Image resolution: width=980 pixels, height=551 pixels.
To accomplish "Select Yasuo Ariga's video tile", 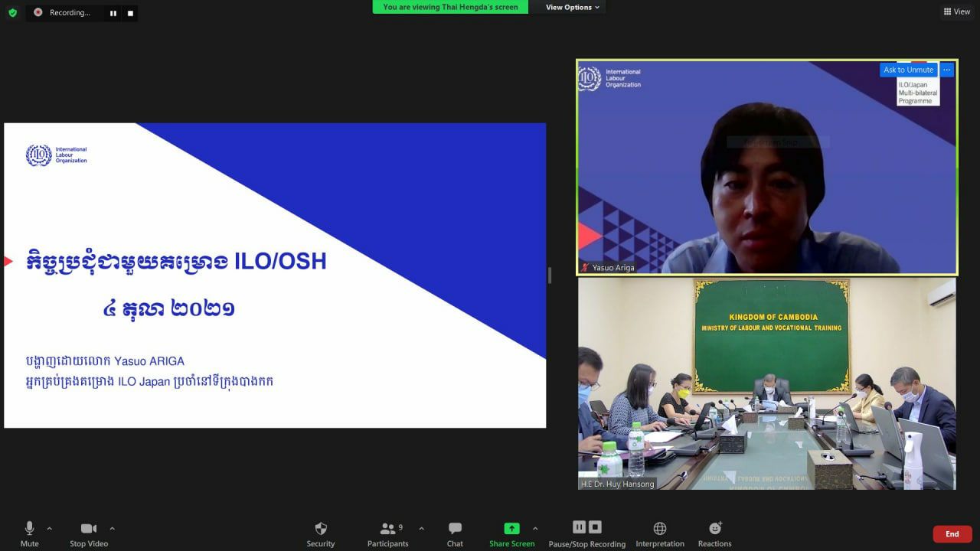I will (767, 168).
